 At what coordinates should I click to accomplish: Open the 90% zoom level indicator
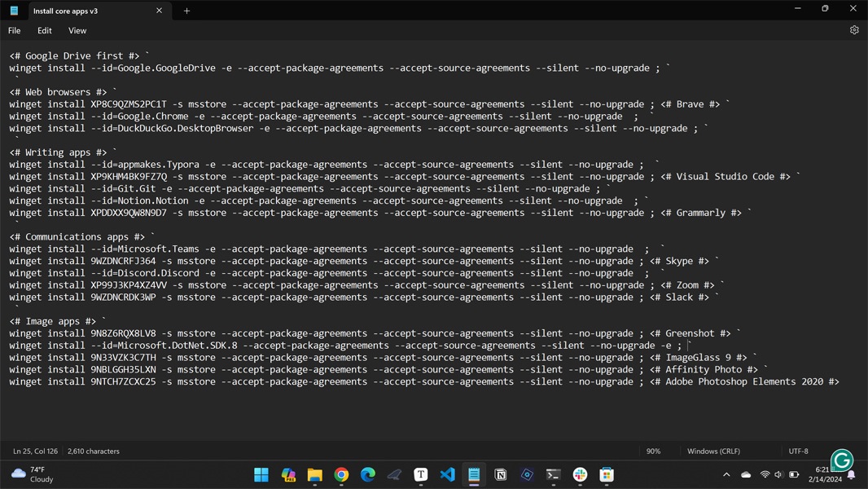[x=653, y=451]
